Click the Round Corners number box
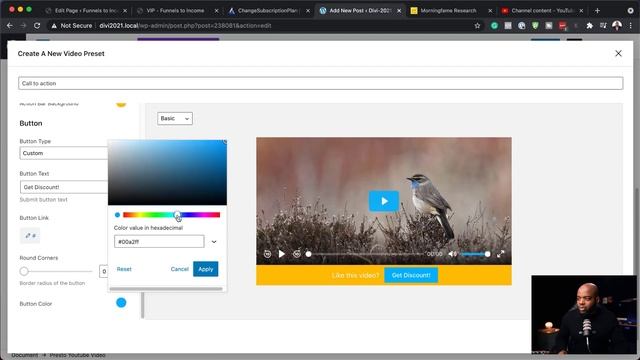The width and height of the screenshot is (640, 360). tap(104, 271)
